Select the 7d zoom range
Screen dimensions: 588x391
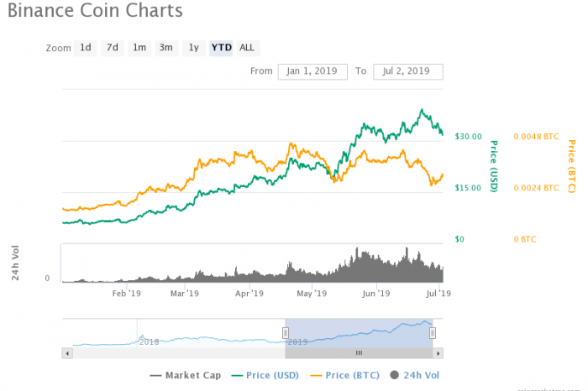(x=113, y=48)
